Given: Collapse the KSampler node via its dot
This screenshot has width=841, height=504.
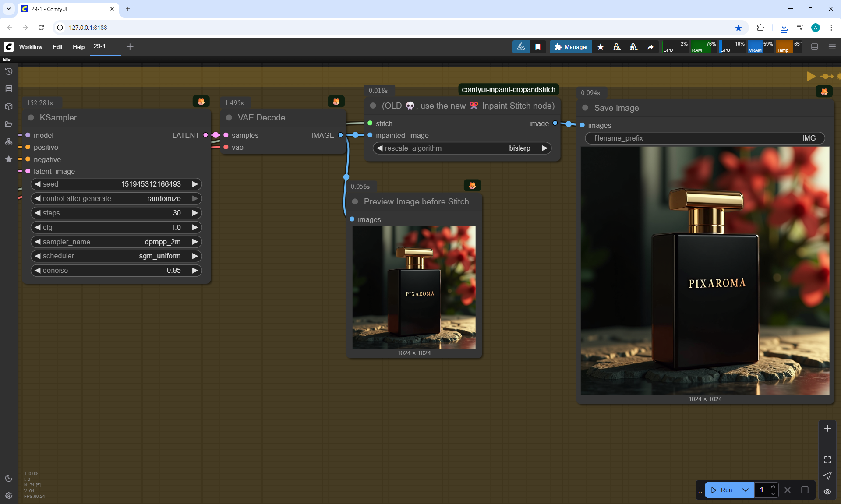Looking at the screenshot, I should point(31,117).
